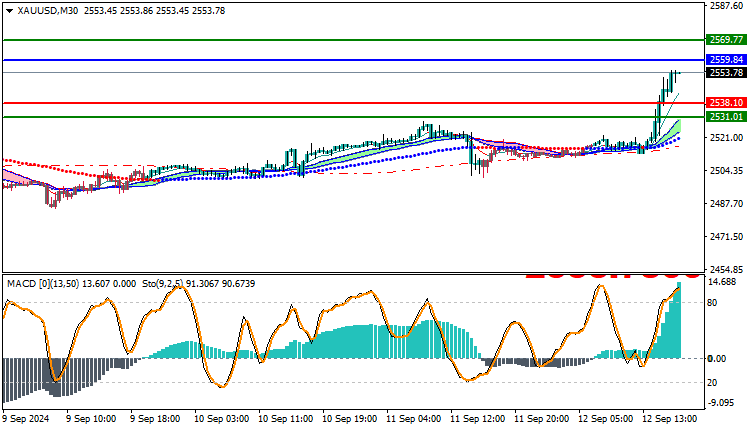Select the 2538.10 red price label
750x430 pixels.
pos(726,103)
